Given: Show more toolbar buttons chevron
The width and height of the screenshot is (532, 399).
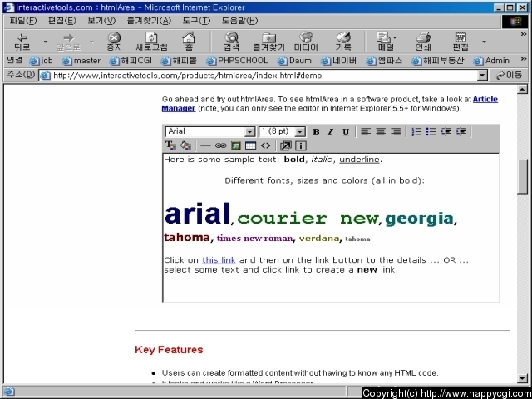Looking at the screenshot, I should pyautogui.click(x=524, y=34).
